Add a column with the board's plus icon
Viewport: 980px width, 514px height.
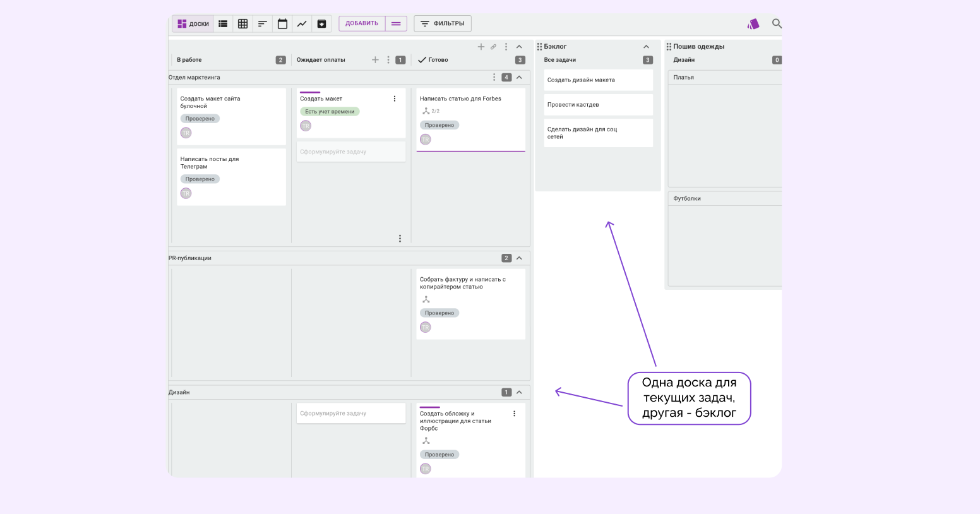(481, 47)
